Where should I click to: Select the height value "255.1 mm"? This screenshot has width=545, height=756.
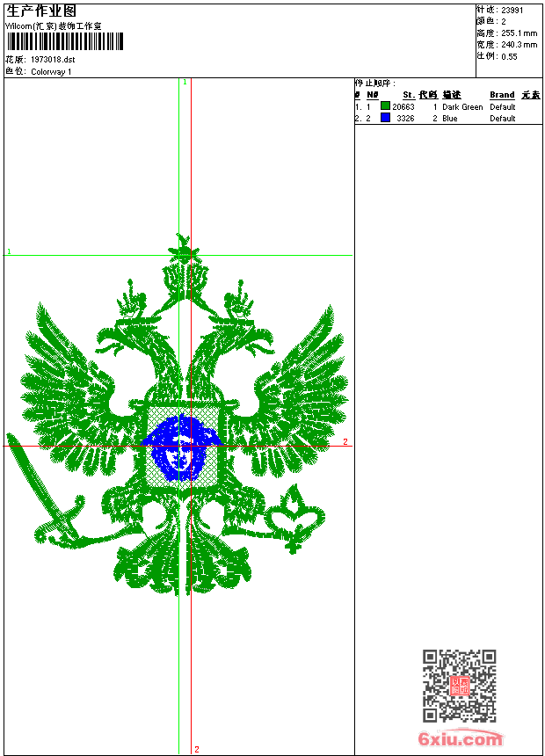pos(519,33)
